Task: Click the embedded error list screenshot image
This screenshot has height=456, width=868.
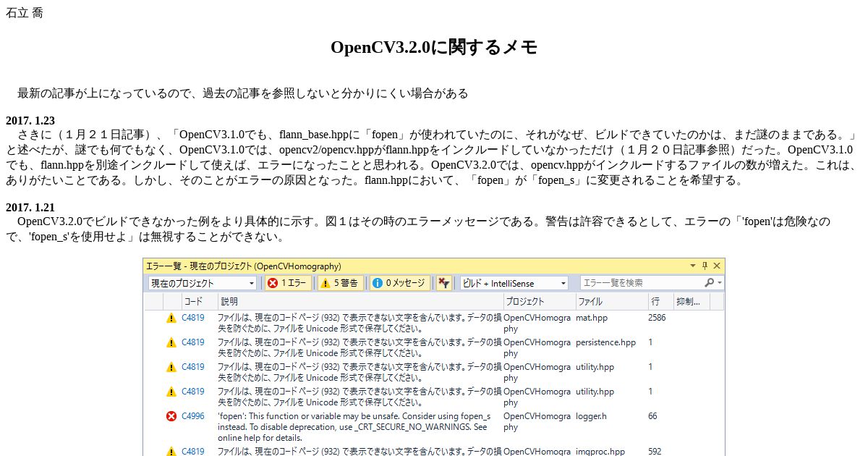Action: pos(434,357)
